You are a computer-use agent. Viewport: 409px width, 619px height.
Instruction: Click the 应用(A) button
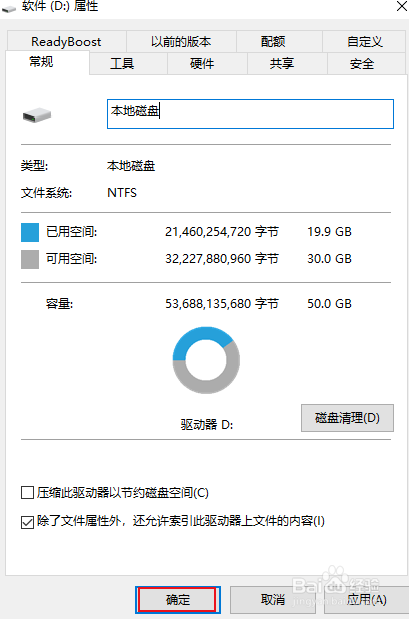click(366, 600)
